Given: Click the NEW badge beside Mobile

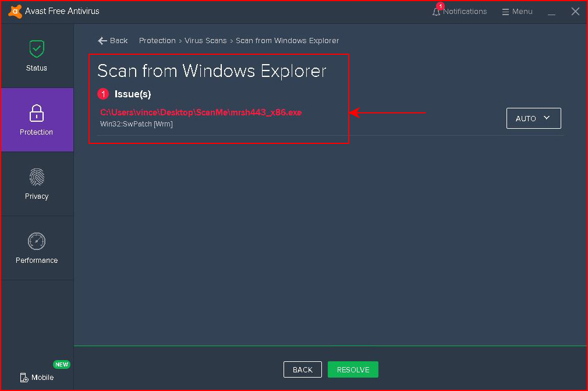Looking at the screenshot, I should coord(62,364).
